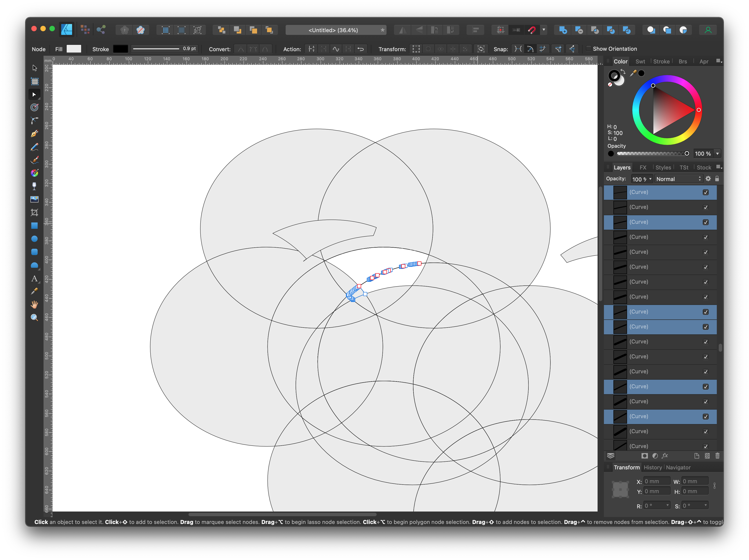This screenshot has width=749, height=560.
Task: Select the Pen tool in toolbar
Action: [x=34, y=134]
